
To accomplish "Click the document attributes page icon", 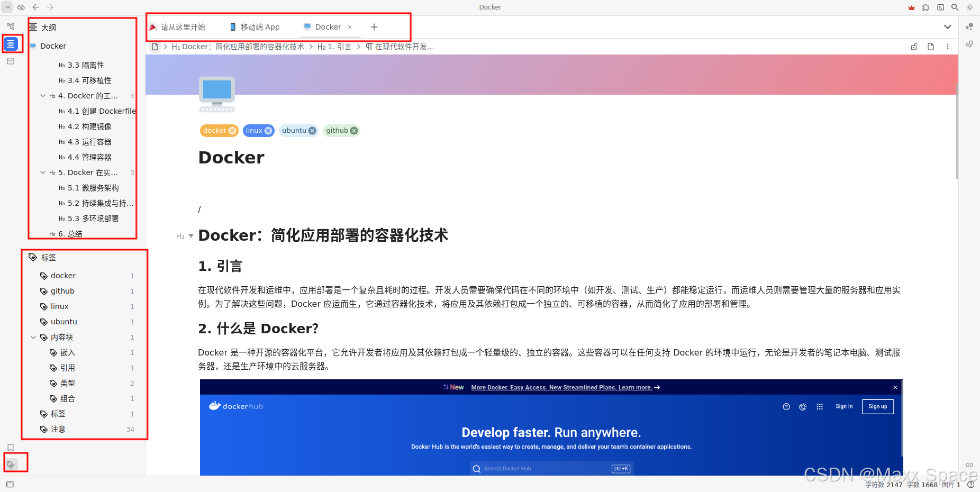I will pos(931,47).
